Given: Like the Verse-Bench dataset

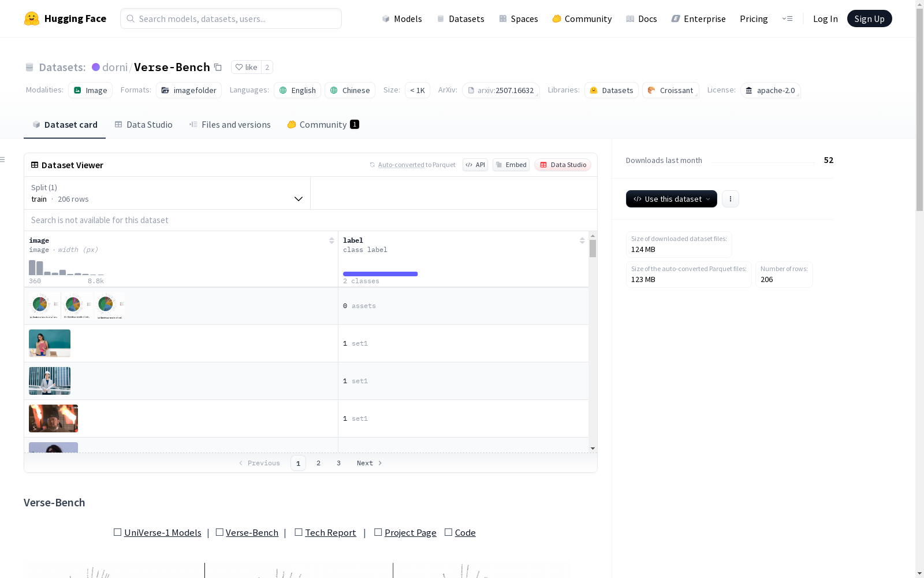Looking at the screenshot, I should pos(247,67).
